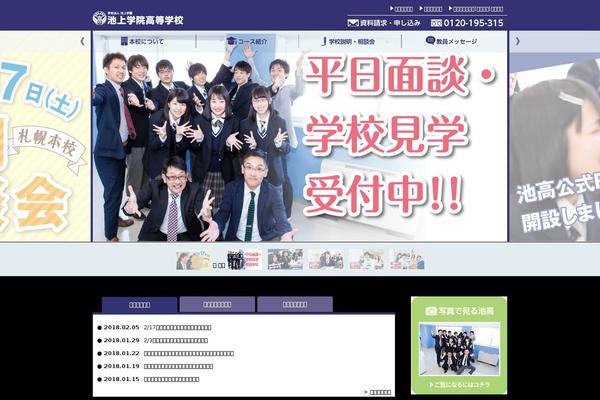
Task: Click the 写真で見る池高 group photo
Action: pyautogui.click(x=459, y=349)
